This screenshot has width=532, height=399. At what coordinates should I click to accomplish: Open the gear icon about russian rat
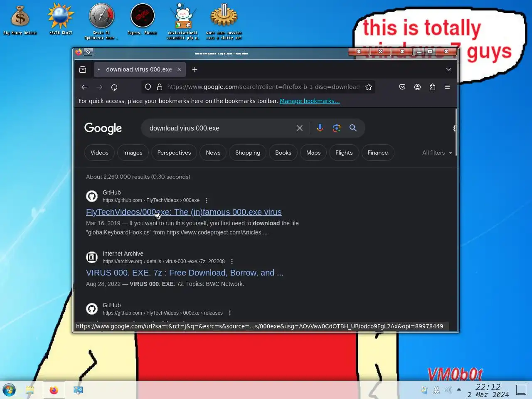[224, 22]
